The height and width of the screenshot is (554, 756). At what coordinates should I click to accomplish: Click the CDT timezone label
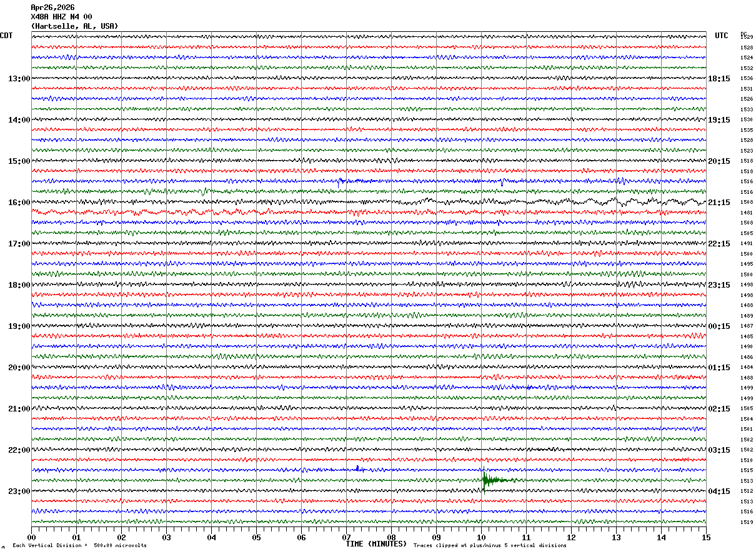[6, 36]
